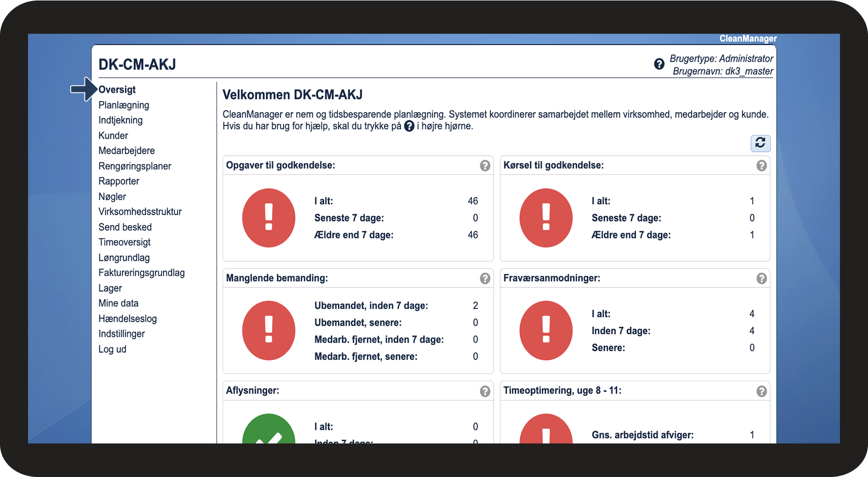Click the red alert icon in Manglende bemanding

[x=269, y=330]
